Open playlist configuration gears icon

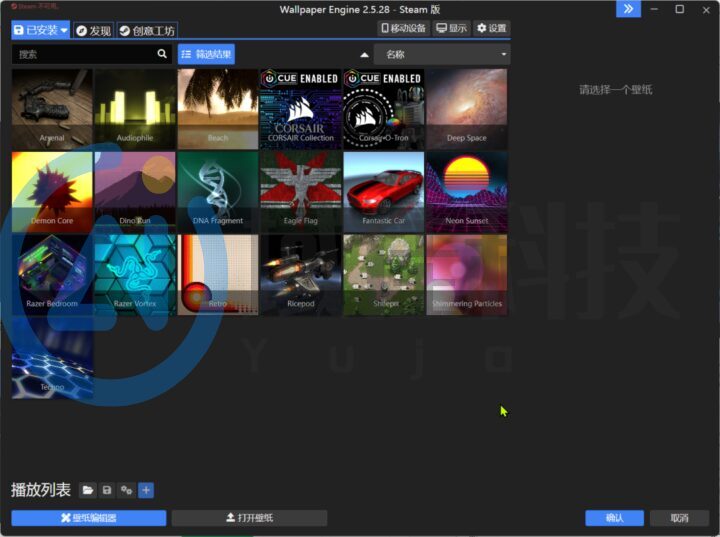[x=126, y=490]
